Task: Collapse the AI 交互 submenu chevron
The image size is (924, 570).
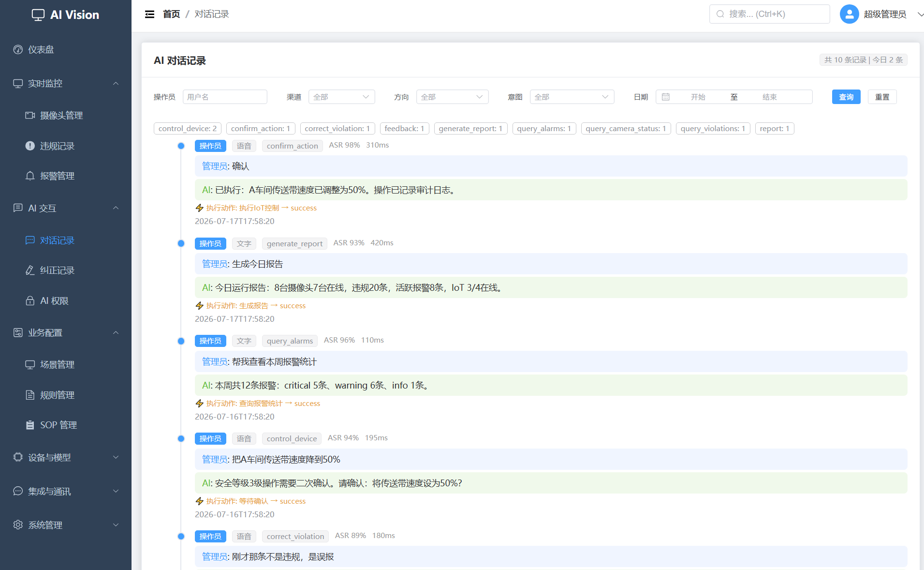Action: pyautogui.click(x=116, y=208)
